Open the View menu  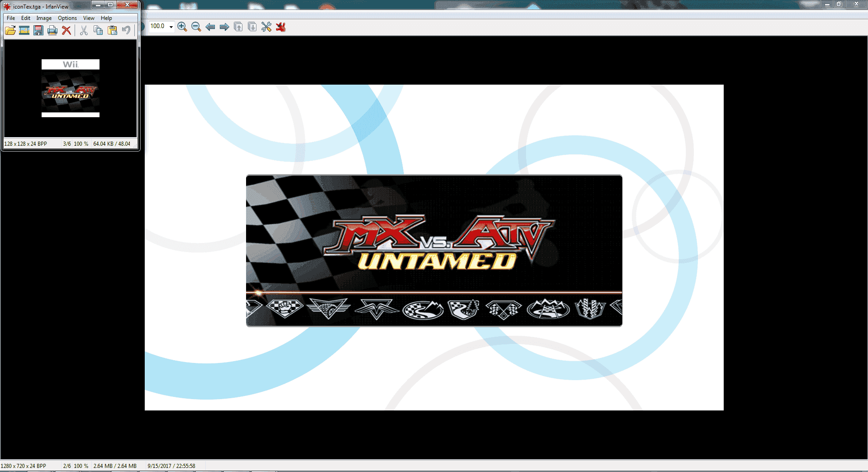coord(89,18)
